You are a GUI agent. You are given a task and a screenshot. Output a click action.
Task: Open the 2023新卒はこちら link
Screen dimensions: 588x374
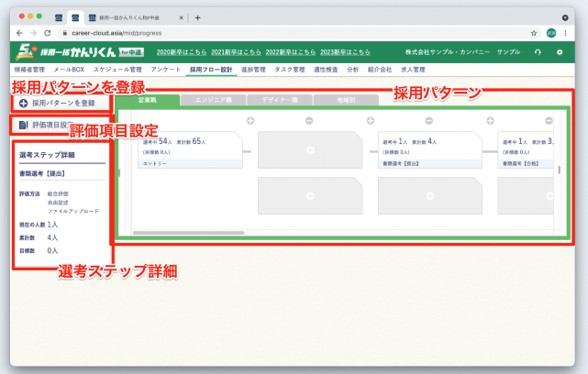click(x=345, y=52)
